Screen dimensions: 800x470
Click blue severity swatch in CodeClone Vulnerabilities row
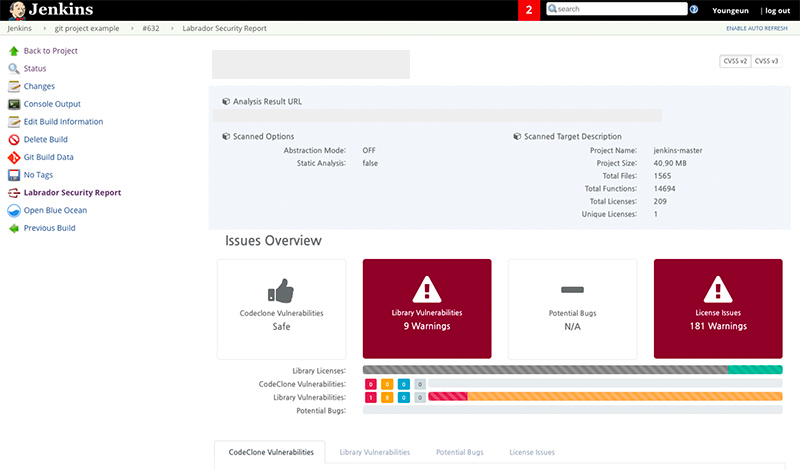pos(404,384)
